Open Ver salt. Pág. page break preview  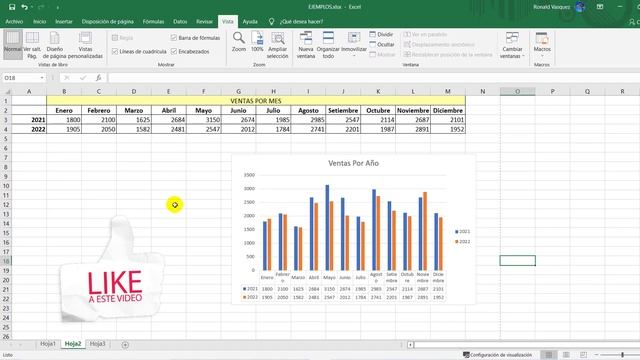[32, 45]
